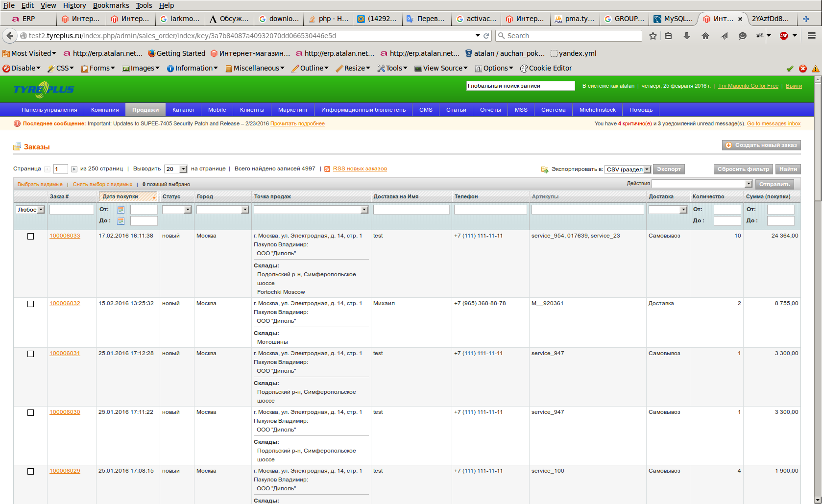
Task: Click Сбросить фильтр button
Action: click(x=743, y=169)
